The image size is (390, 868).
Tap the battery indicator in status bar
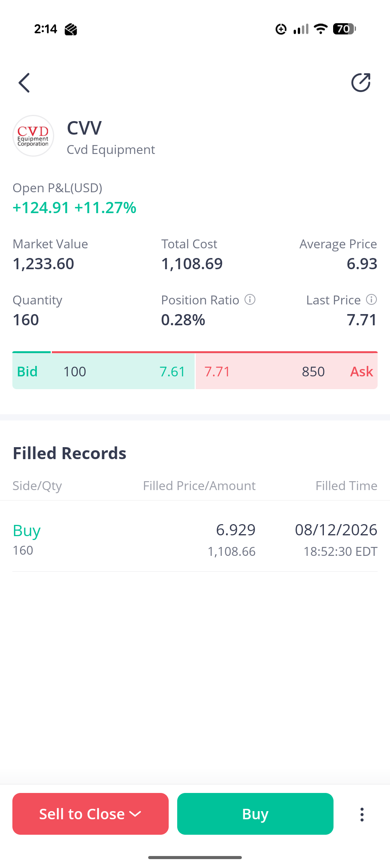click(344, 29)
